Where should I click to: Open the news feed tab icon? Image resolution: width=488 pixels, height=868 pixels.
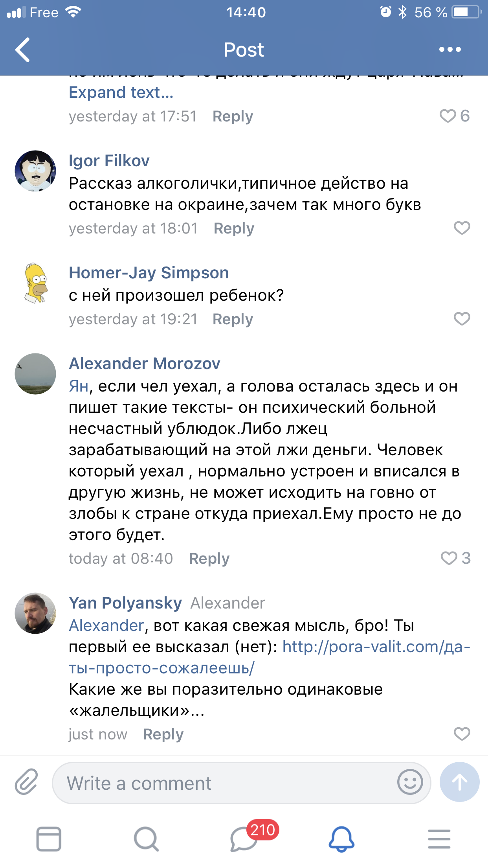click(x=49, y=839)
